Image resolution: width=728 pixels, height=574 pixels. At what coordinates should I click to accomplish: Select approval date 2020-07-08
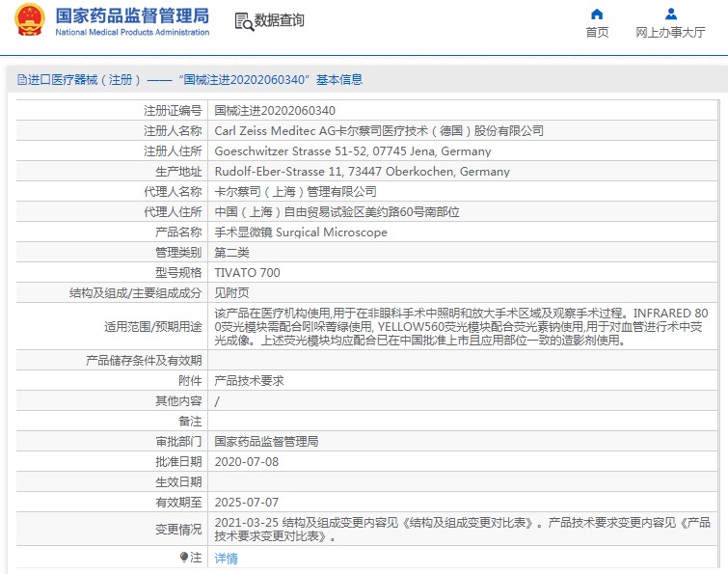[247, 462]
